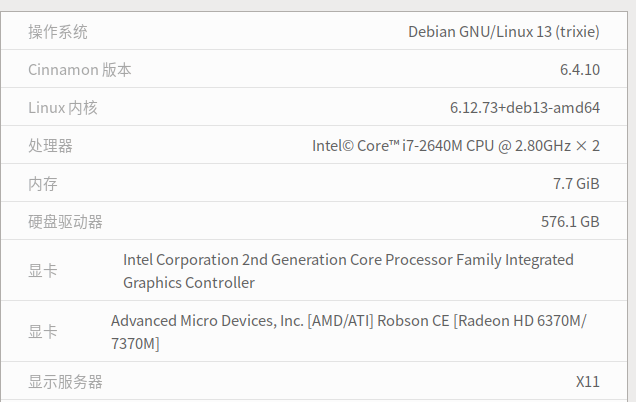Click the Linux 内核 label
Screen dimensions: 636x402
click(x=63, y=108)
